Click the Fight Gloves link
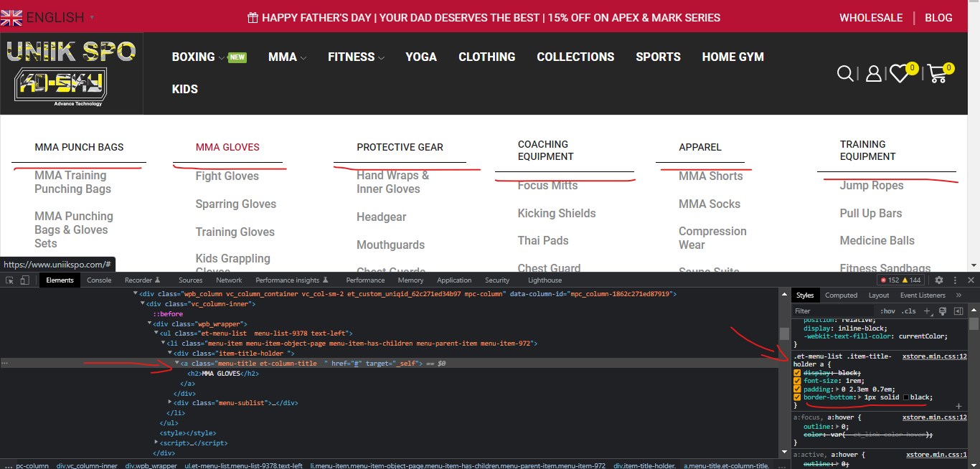The image size is (980, 469). point(227,176)
